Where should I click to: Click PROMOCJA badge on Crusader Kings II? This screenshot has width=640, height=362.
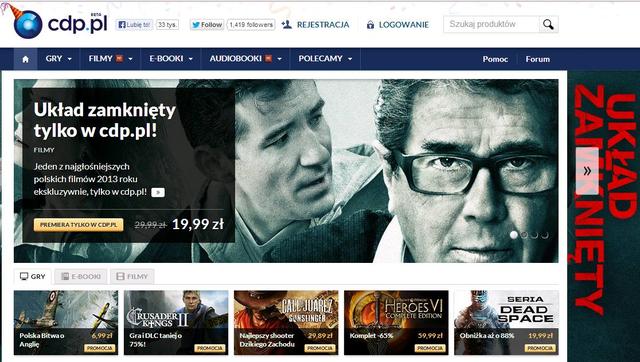tap(210, 349)
